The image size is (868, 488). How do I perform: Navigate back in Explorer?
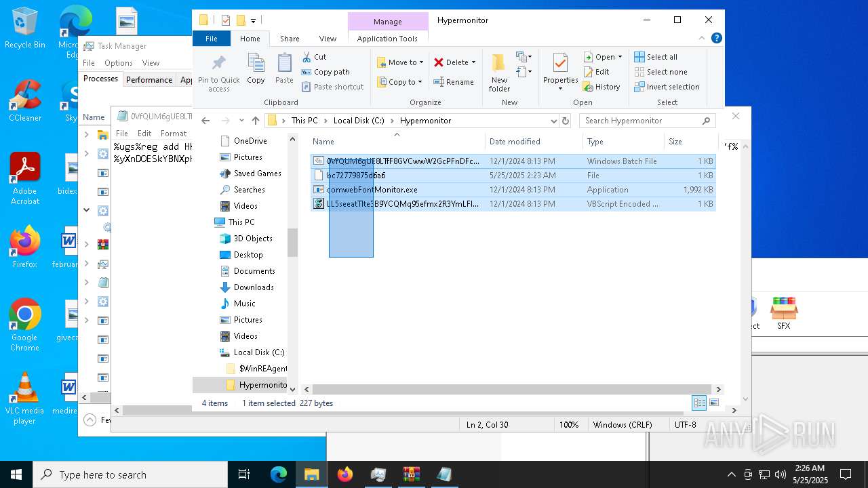click(205, 121)
